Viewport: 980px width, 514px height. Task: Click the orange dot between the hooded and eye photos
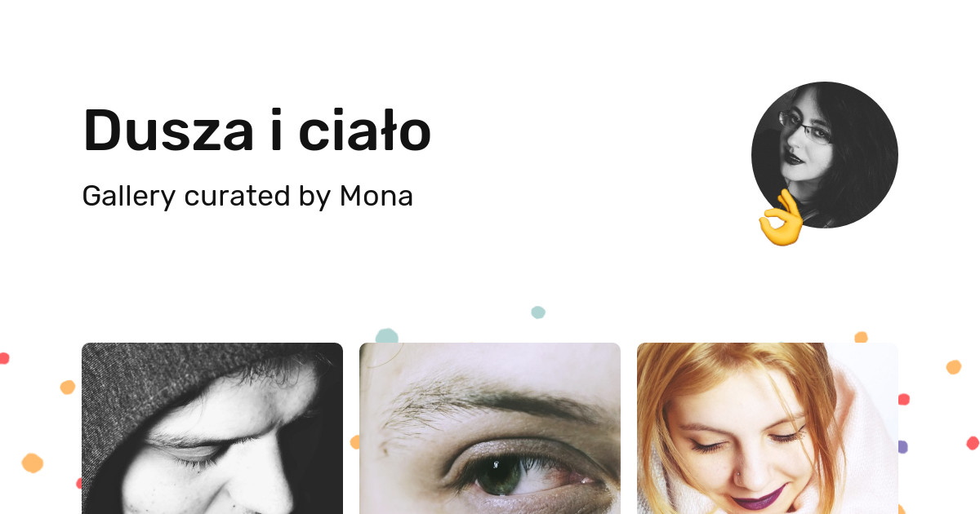pos(354,442)
